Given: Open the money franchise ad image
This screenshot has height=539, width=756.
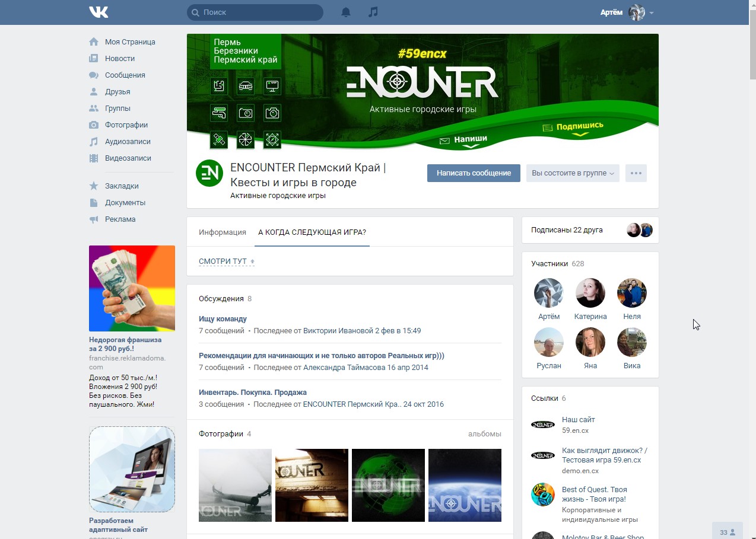Looking at the screenshot, I should pyautogui.click(x=132, y=288).
